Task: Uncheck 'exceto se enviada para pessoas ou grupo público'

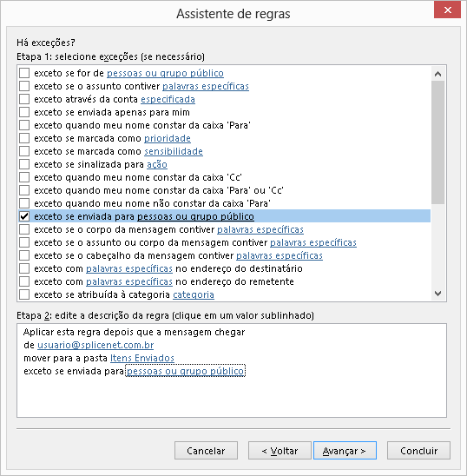Action: 24,216
